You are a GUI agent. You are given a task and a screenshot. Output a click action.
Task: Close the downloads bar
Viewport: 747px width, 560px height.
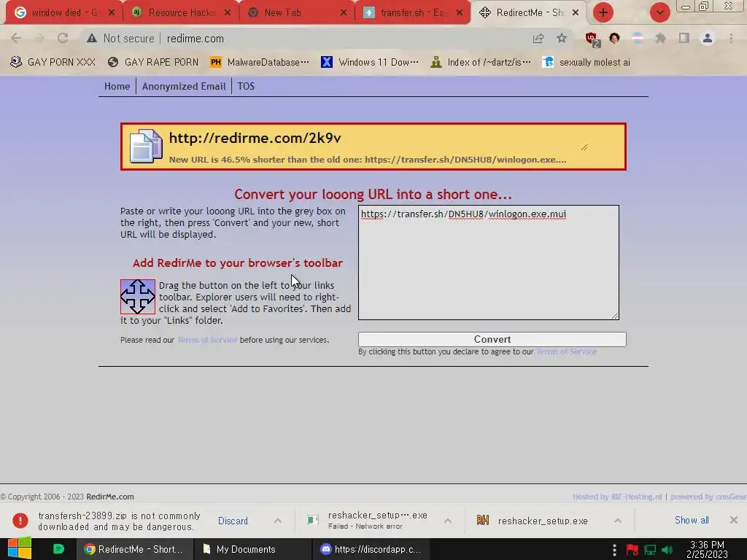[734, 520]
